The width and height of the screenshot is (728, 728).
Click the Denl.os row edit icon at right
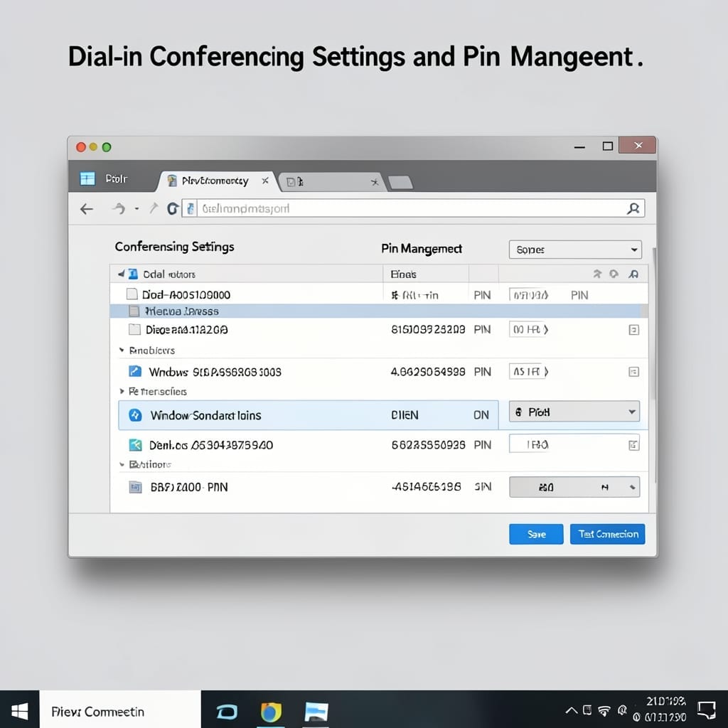coord(633,445)
